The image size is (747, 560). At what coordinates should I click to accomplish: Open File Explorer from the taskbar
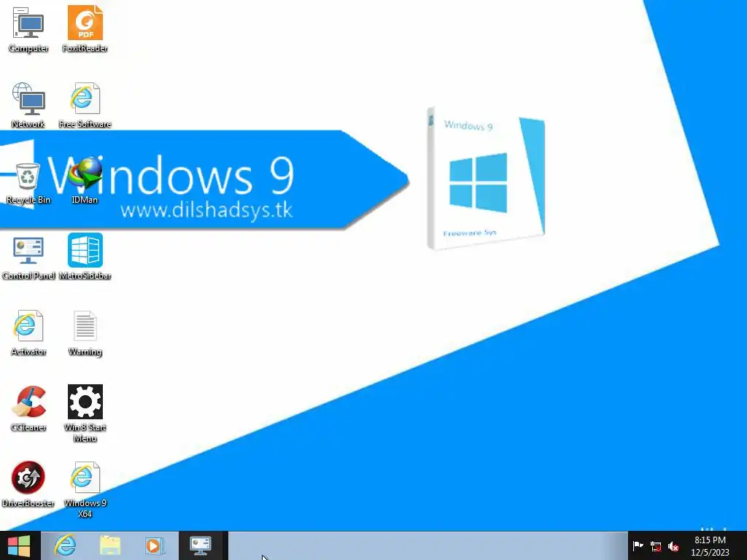(110, 545)
